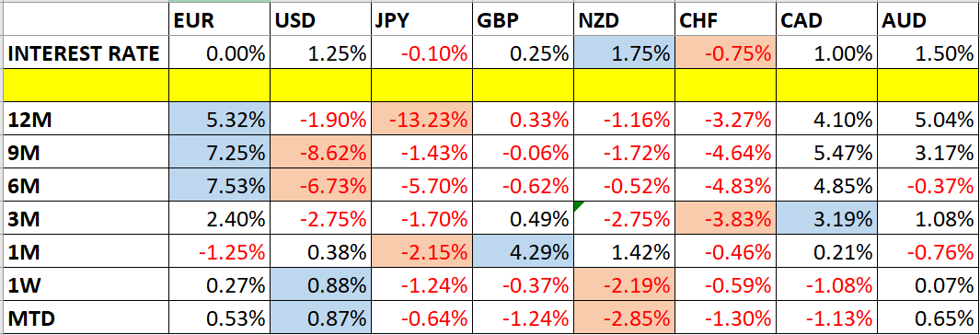This screenshot has width=980, height=335.
Task: Select the yellow cell under USD
Action: click(320, 86)
